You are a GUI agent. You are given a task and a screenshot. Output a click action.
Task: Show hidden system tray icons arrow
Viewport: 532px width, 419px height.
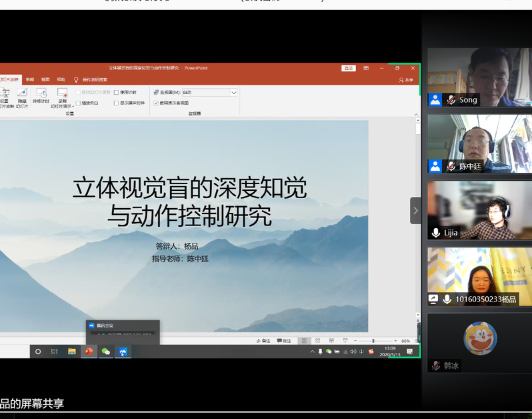point(312,351)
